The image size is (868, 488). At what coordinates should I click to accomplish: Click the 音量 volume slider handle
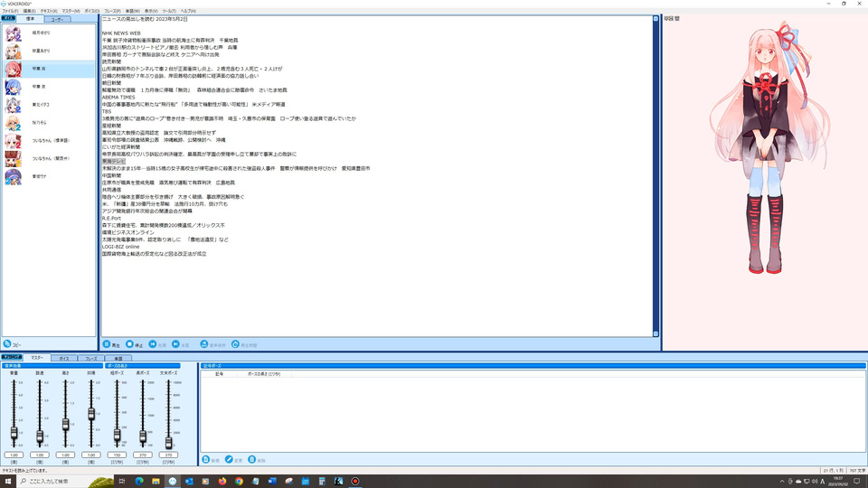tap(14, 433)
